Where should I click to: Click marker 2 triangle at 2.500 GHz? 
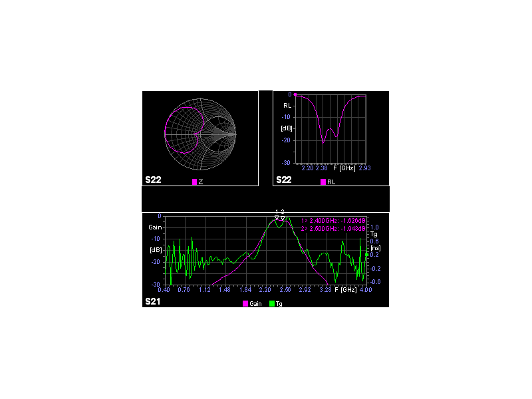point(283,217)
